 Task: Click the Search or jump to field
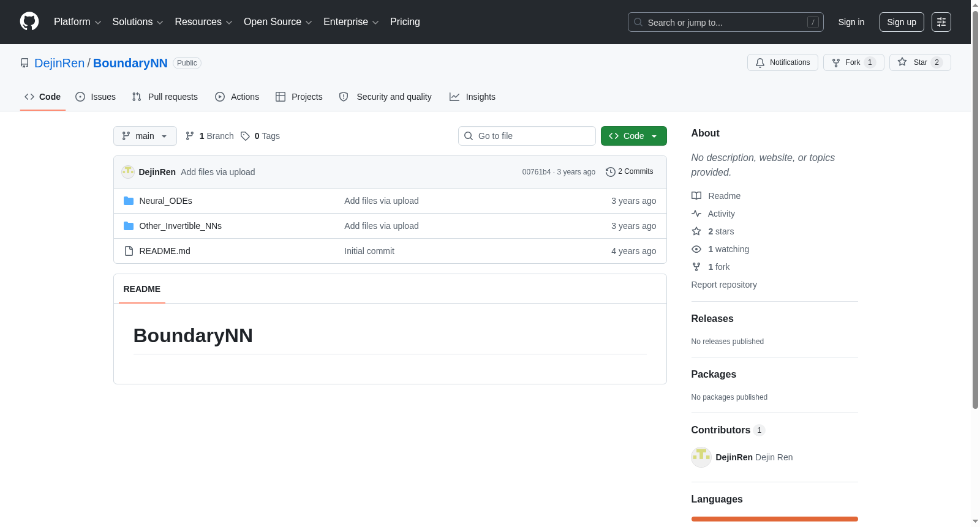[x=726, y=22]
